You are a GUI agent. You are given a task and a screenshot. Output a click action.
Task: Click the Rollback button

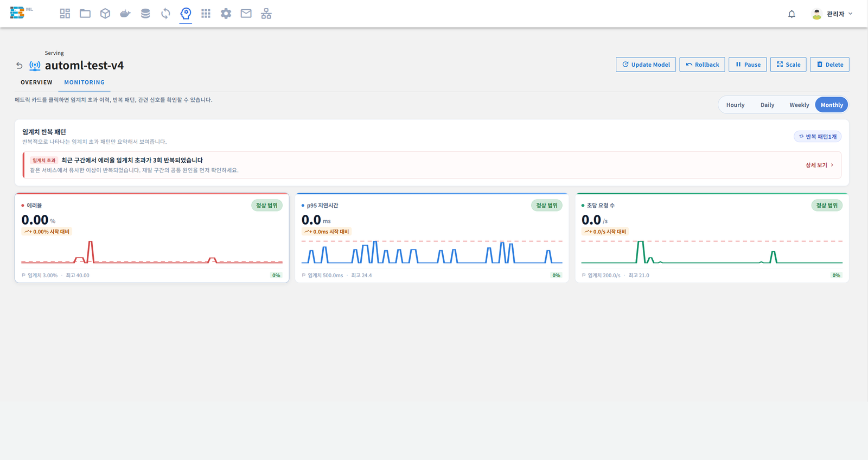point(703,65)
